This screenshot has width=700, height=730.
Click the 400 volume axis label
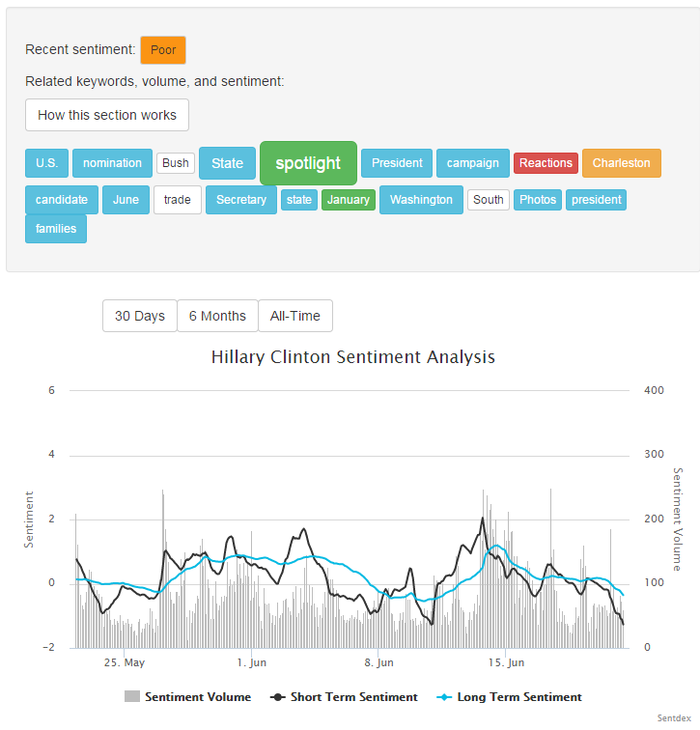[x=654, y=390]
